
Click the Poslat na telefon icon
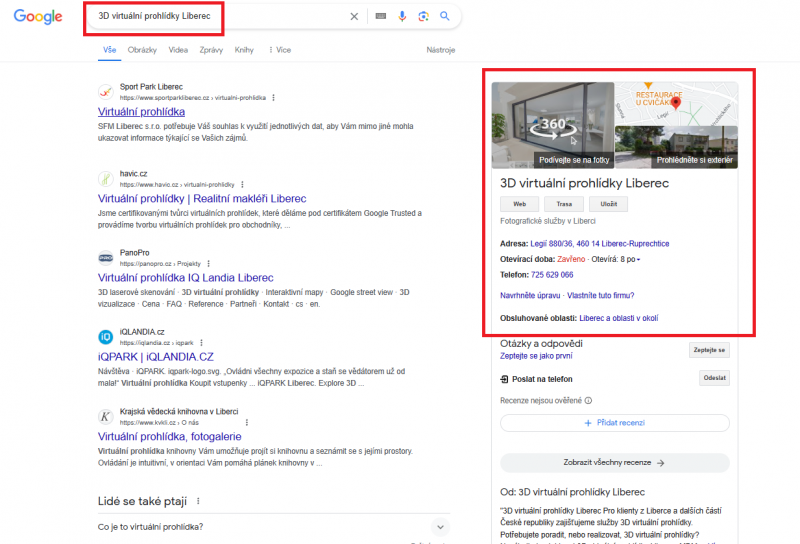coord(505,379)
